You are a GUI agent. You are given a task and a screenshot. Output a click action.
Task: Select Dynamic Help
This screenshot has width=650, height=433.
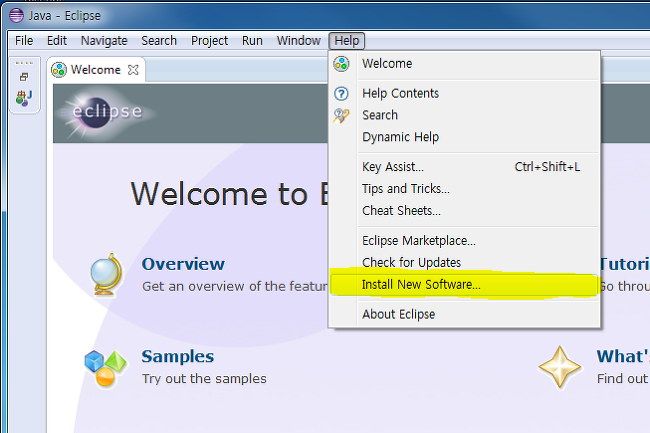click(x=464, y=137)
